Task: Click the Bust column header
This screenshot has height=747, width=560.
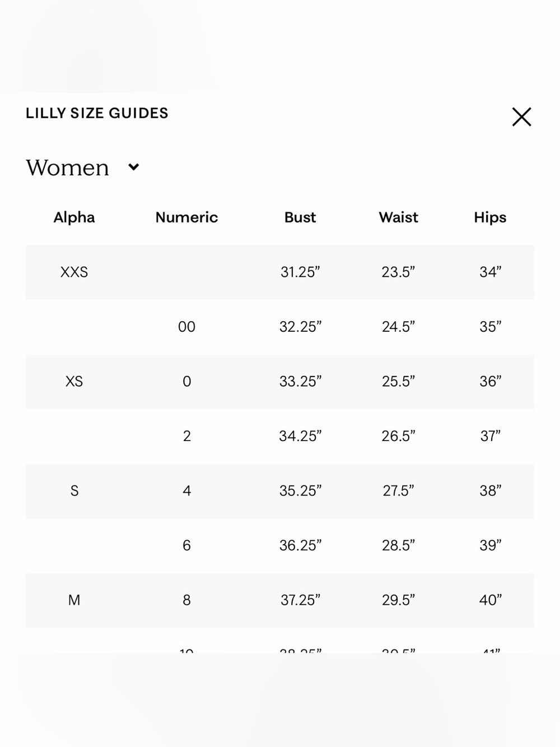Action: click(x=300, y=217)
